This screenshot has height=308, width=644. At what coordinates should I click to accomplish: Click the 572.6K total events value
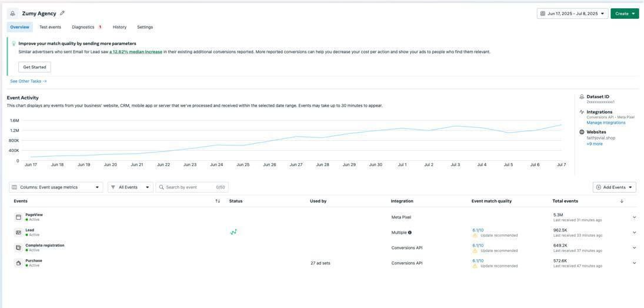pyautogui.click(x=560, y=261)
